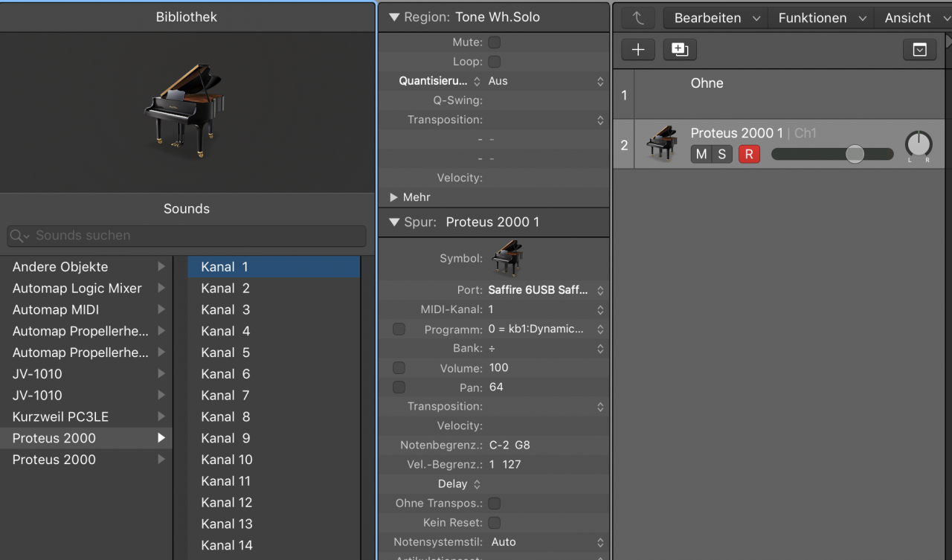This screenshot has width=952, height=560.
Task: Open the Bearbeiten menu
Action: click(717, 18)
